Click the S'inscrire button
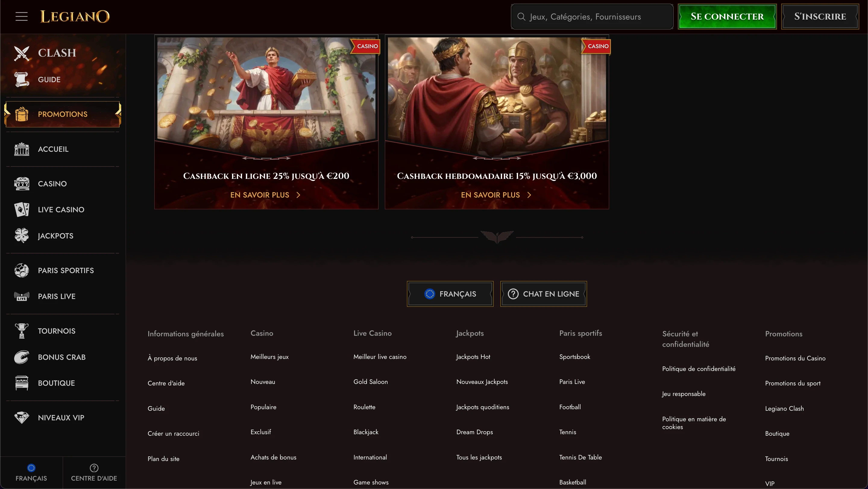The image size is (868, 489). tap(820, 17)
